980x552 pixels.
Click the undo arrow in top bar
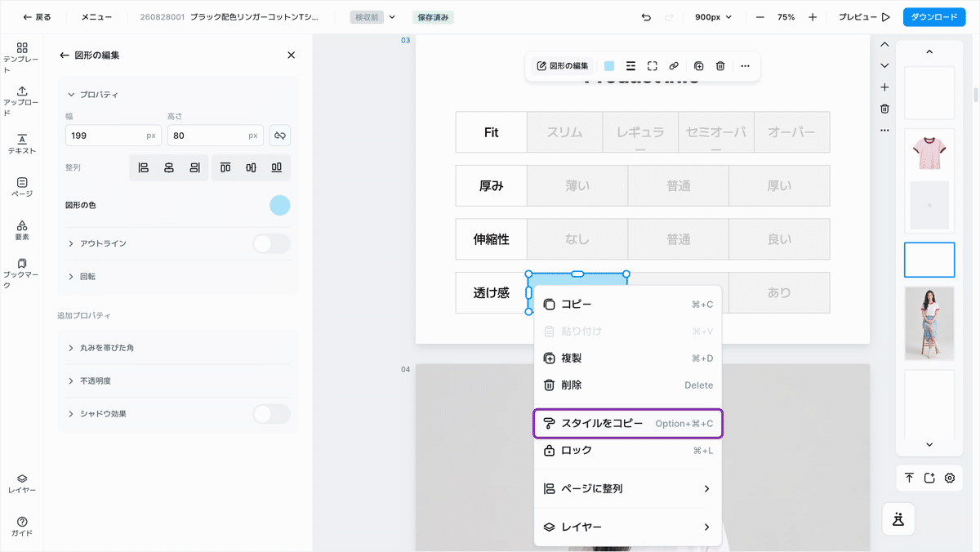click(647, 17)
